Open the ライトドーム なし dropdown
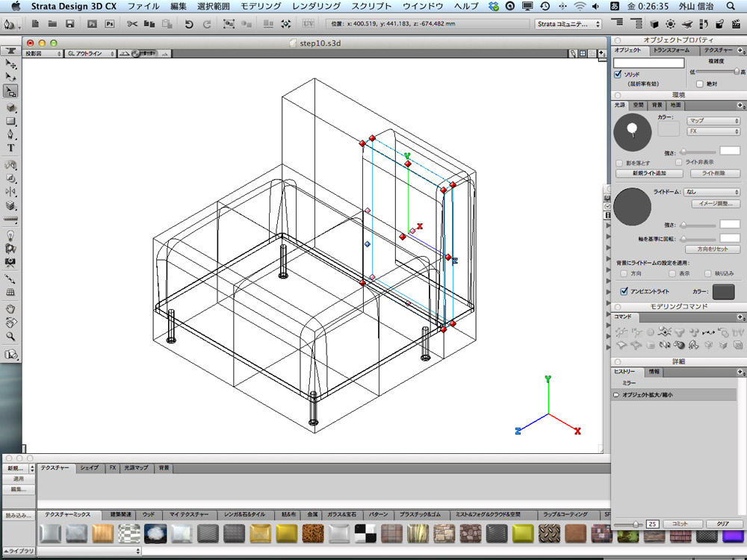The image size is (747, 560). [x=712, y=191]
